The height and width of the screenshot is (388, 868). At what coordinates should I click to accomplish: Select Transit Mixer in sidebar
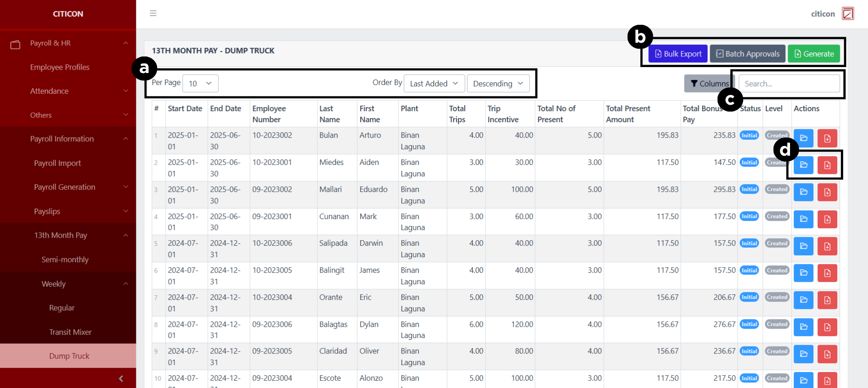(x=70, y=332)
